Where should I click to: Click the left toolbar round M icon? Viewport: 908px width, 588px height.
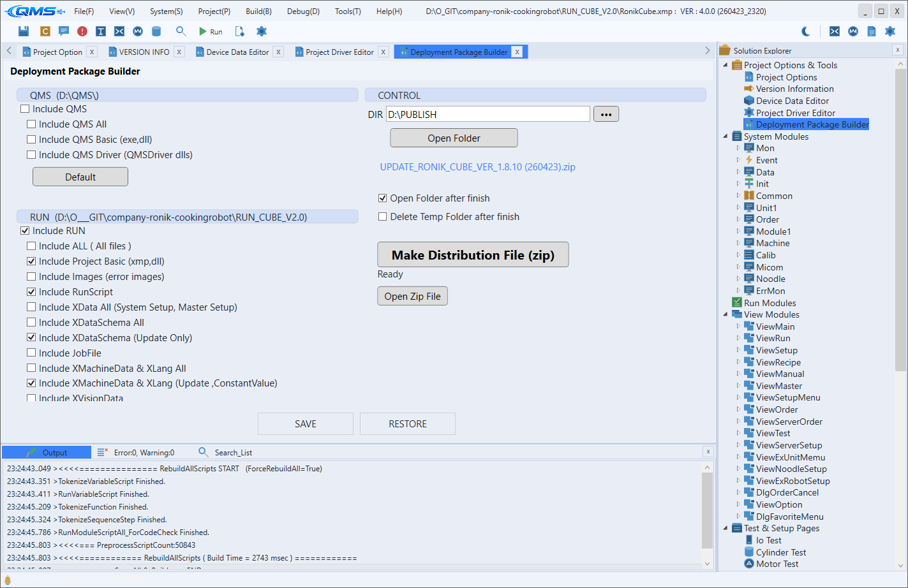pos(138,31)
